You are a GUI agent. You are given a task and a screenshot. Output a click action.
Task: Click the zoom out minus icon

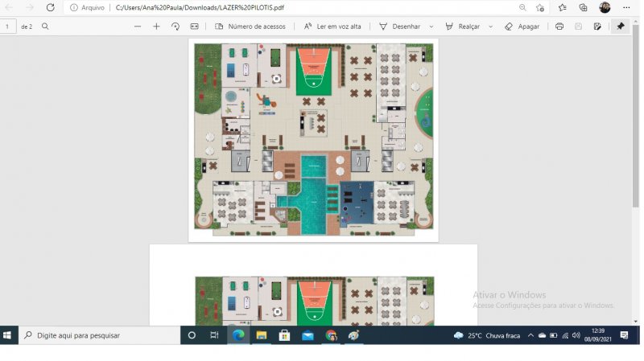coord(138,27)
